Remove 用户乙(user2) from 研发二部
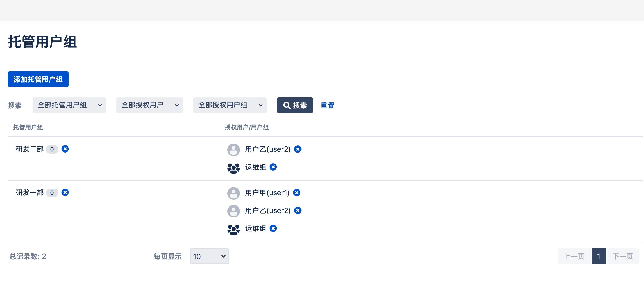The height and width of the screenshot is (283, 644). click(298, 149)
